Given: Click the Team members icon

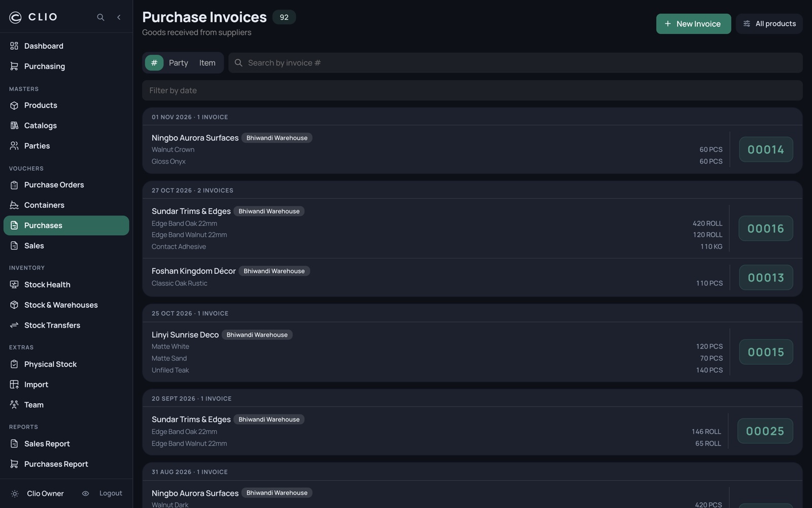Looking at the screenshot, I should (x=14, y=405).
